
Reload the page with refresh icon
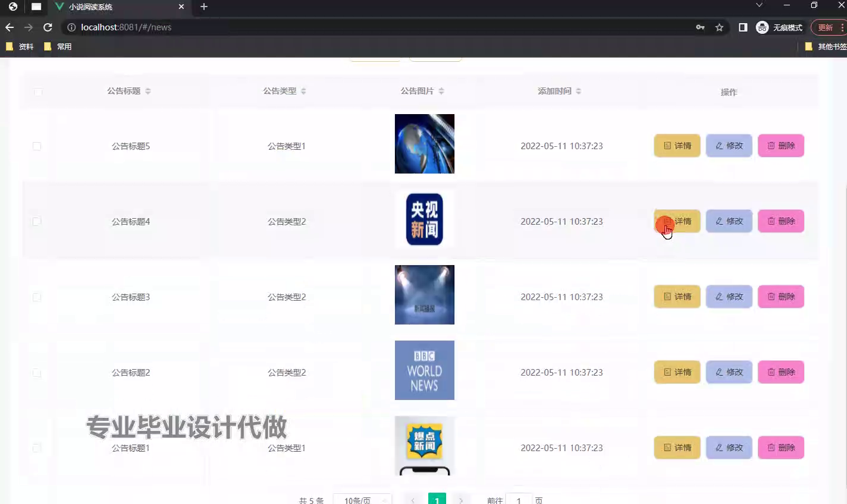48,27
